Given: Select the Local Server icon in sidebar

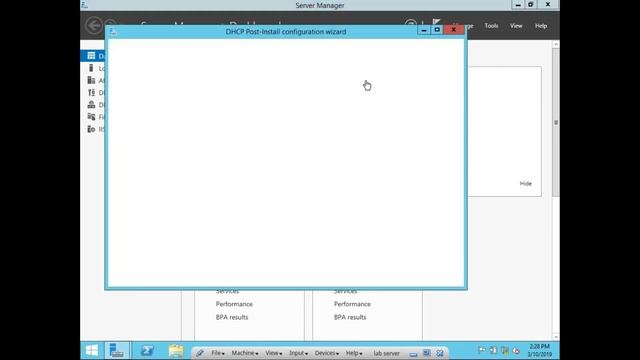Looking at the screenshot, I should coord(91,68).
